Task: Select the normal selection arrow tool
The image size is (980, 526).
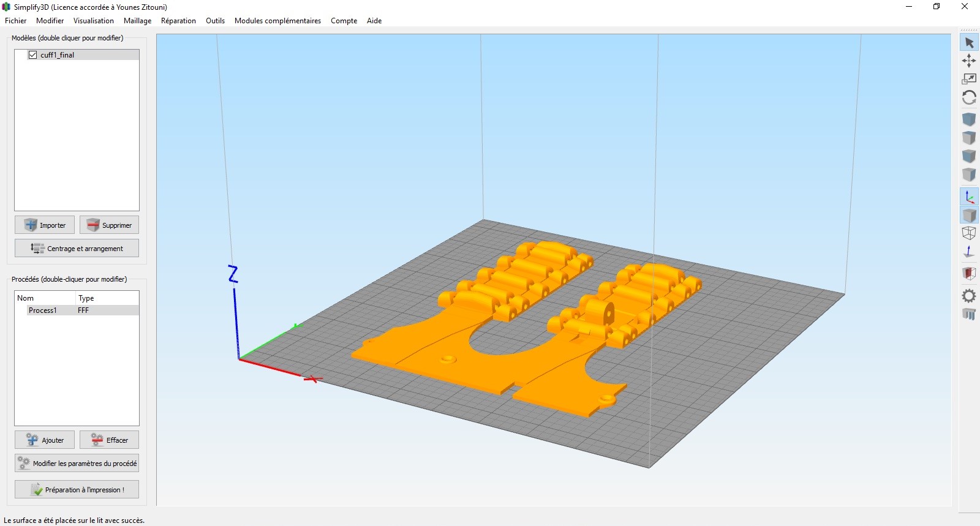Action: (x=969, y=42)
